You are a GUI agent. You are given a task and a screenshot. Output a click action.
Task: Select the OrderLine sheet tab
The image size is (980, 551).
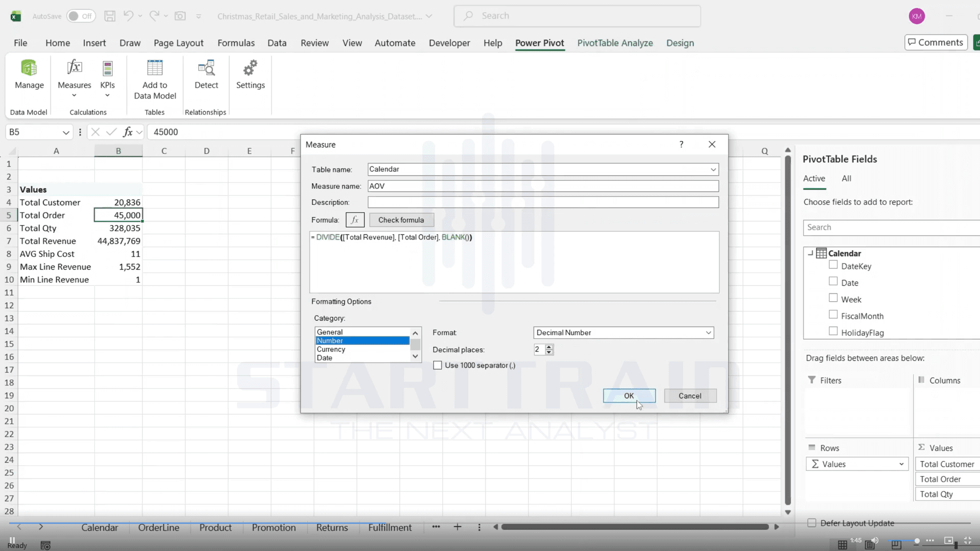tap(158, 528)
